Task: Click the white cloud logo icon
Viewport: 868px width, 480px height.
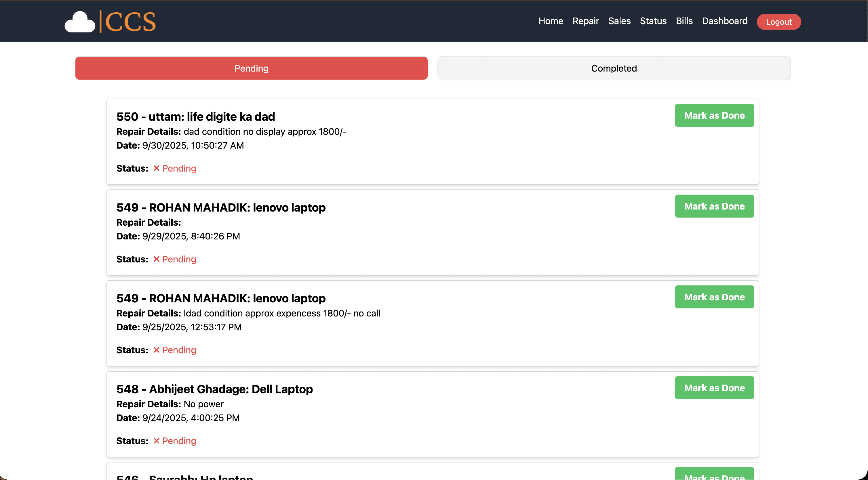Action: 80,22
